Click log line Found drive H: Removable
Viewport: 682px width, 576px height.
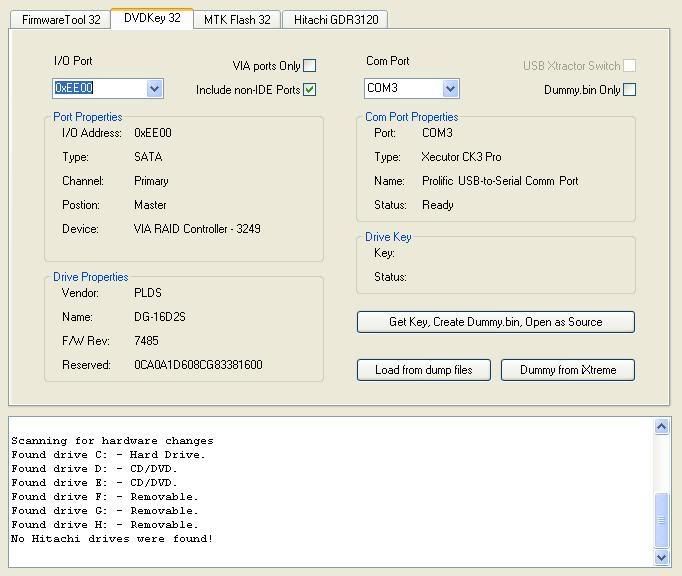pyautogui.click(x=105, y=524)
